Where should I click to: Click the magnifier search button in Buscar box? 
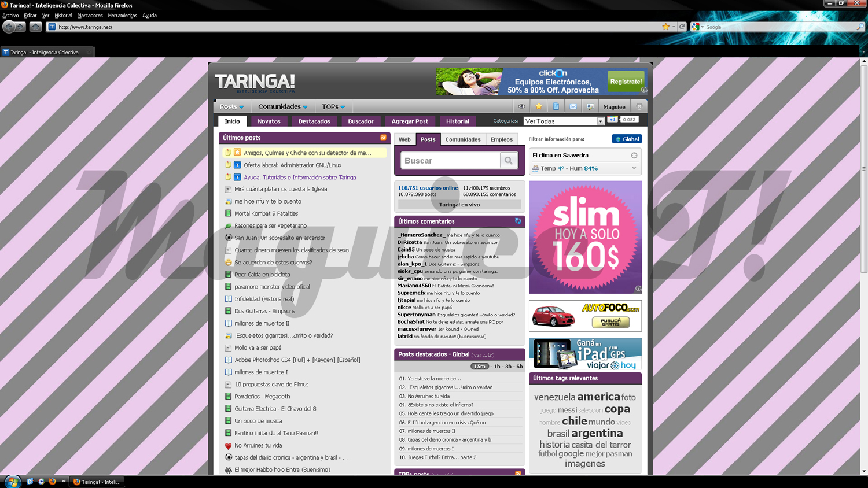(509, 160)
